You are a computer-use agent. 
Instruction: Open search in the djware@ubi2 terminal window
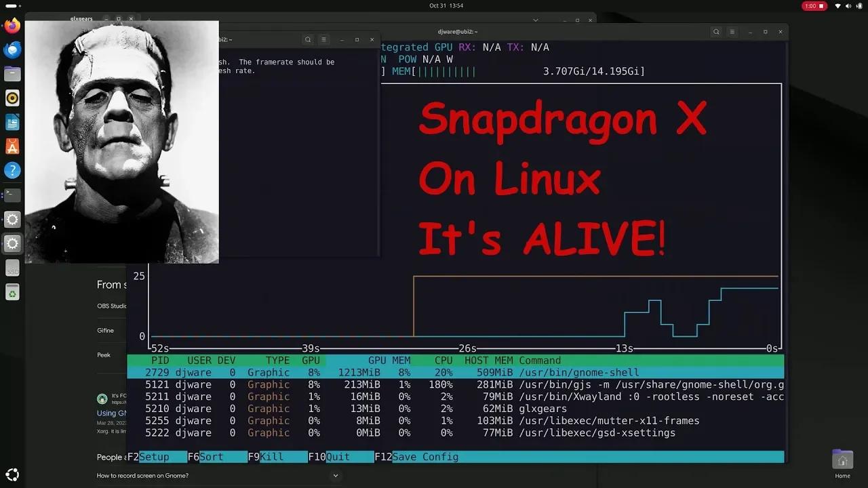point(716,31)
